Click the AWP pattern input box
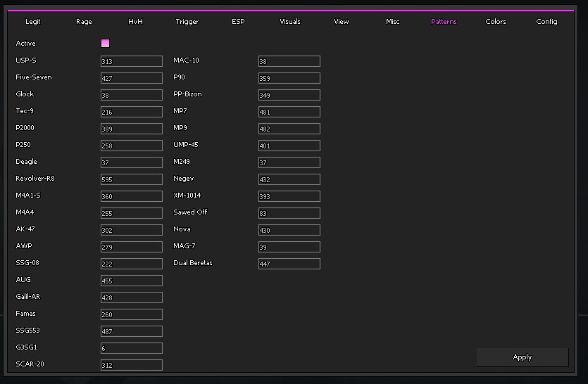 (132, 247)
